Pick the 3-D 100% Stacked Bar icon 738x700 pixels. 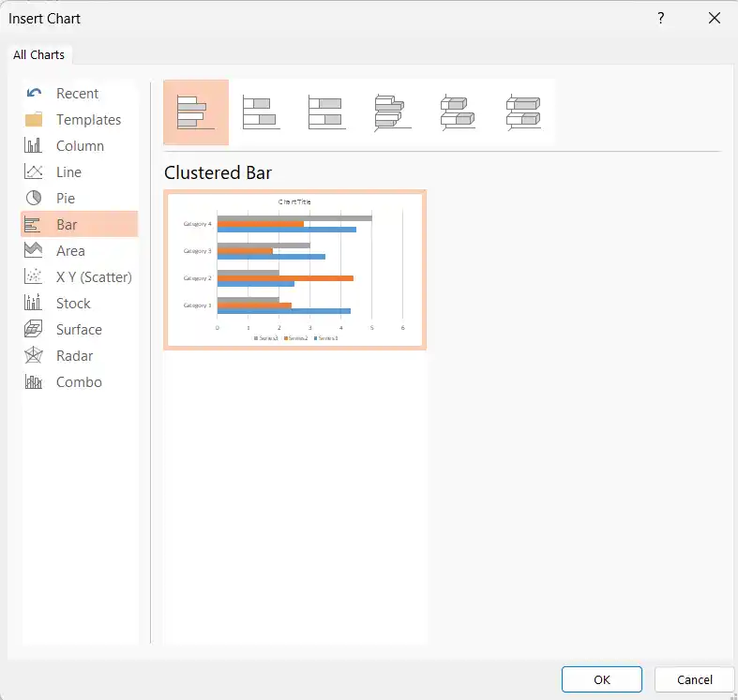(x=523, y=112)
